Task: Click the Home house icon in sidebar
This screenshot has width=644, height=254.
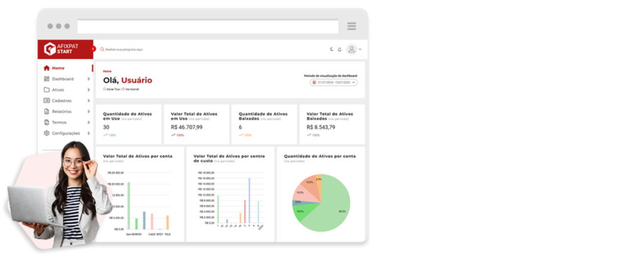Action: [47, 68]
